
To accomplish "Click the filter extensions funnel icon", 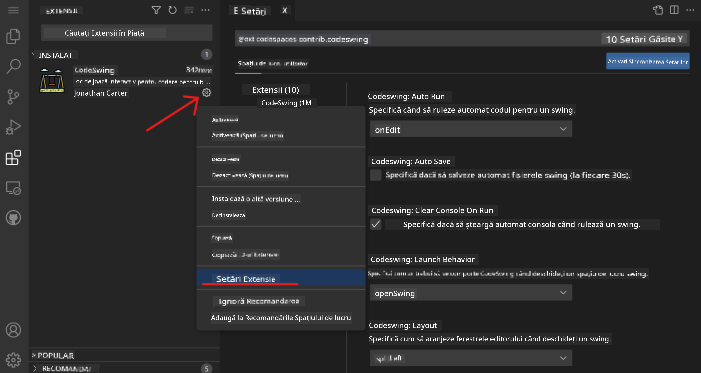I will coord(156,10).
